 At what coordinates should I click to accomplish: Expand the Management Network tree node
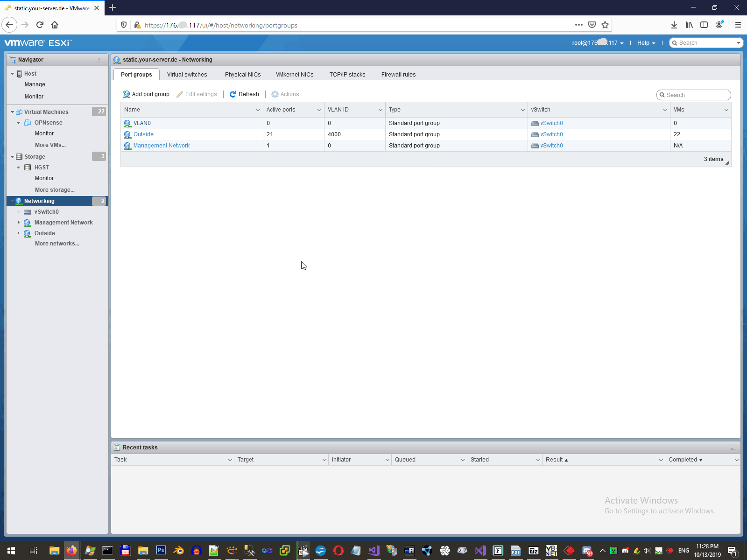pos(19,223)
